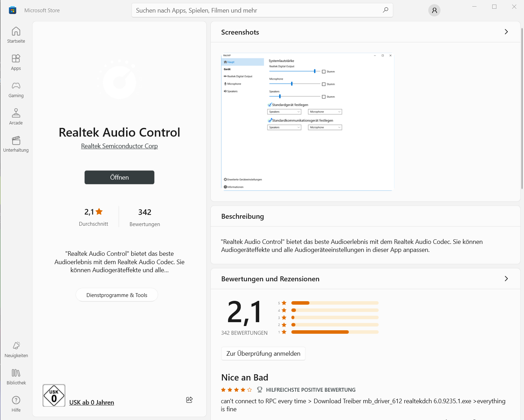
Task: Click the truncated app description text
Action: click(x=119, y=262)
